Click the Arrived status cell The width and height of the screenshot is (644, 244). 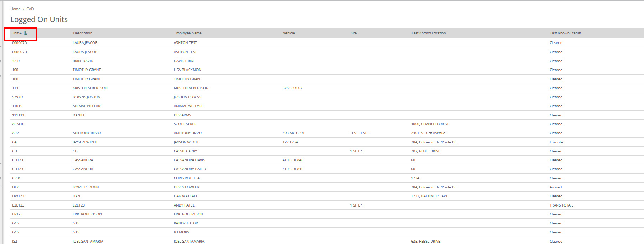coord(555,187)
